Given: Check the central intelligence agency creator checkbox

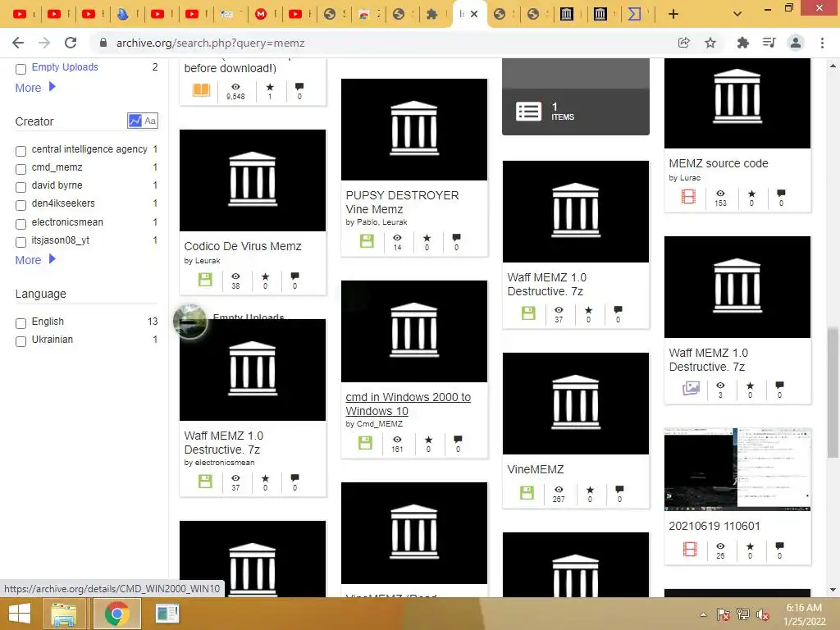Looking at the screenshot, I should [x=21, y=151].
